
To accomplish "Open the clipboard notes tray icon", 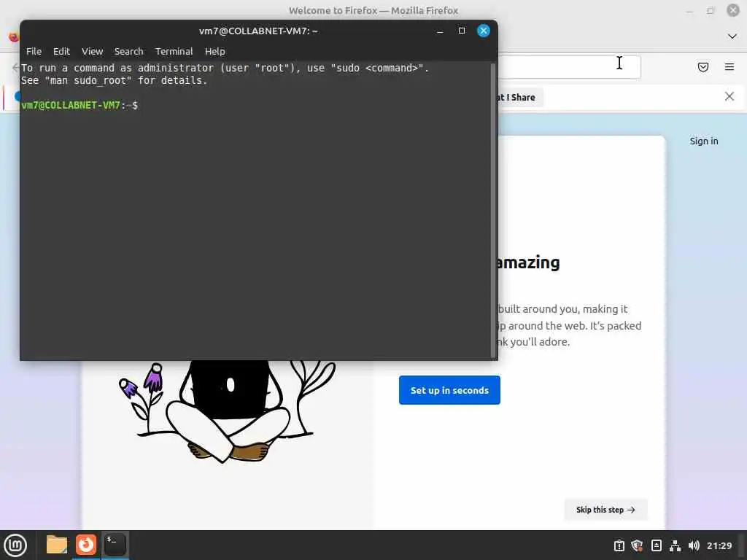I will pos(656,545).
